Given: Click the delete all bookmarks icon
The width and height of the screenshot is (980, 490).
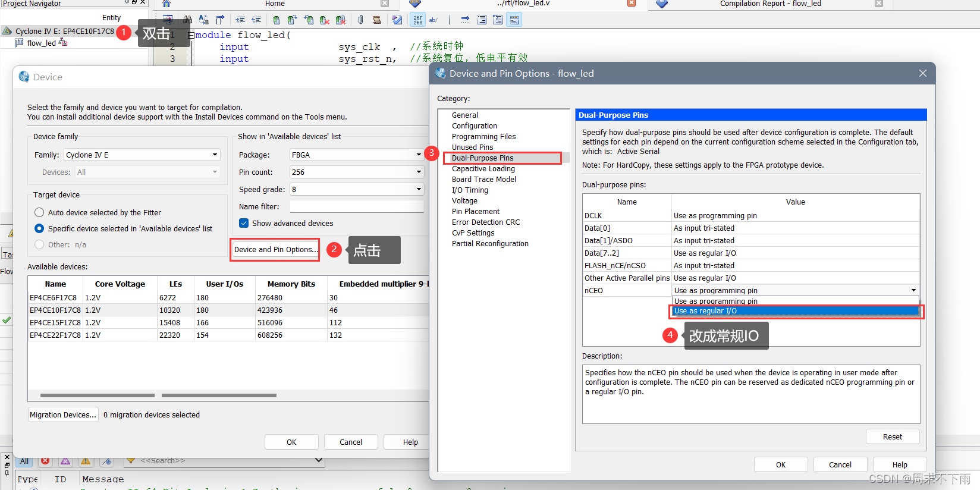Looking at the screenshot, I should (340, 20).
